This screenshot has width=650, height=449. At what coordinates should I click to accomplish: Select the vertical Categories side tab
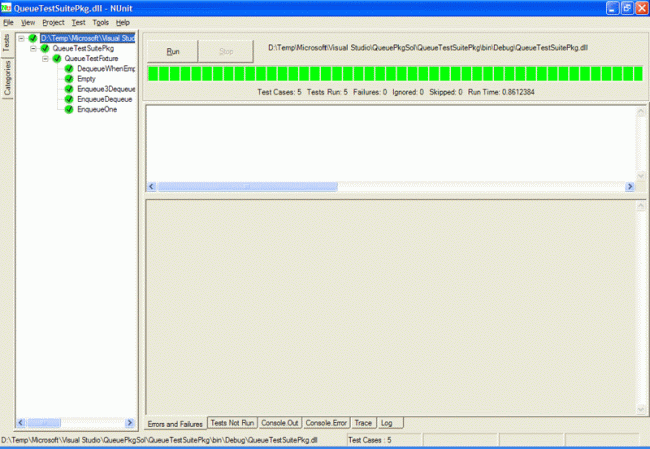pos(7,78)
